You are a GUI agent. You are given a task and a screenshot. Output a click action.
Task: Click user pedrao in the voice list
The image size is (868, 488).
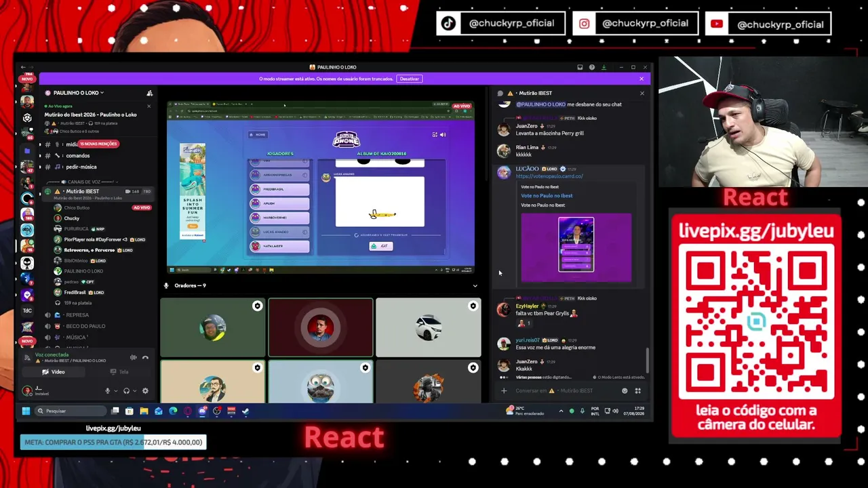pos(71,282)
